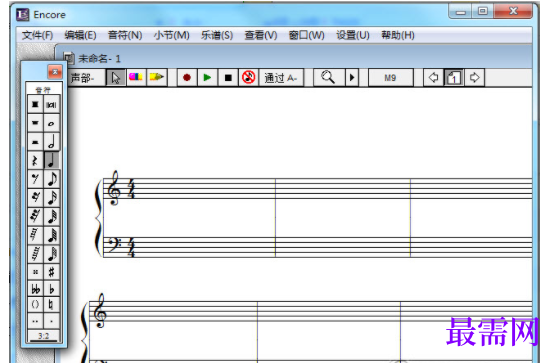Open the 帮助(H) menu
Image resolution: width=558 pixels, height=363 pixels.
(x=398, y=35)
